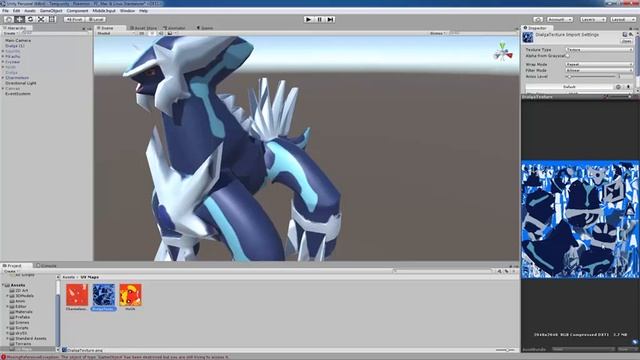Viewport: 640px width, 360px height.
Task: Open the Help menu
Action: coord(143,11)
